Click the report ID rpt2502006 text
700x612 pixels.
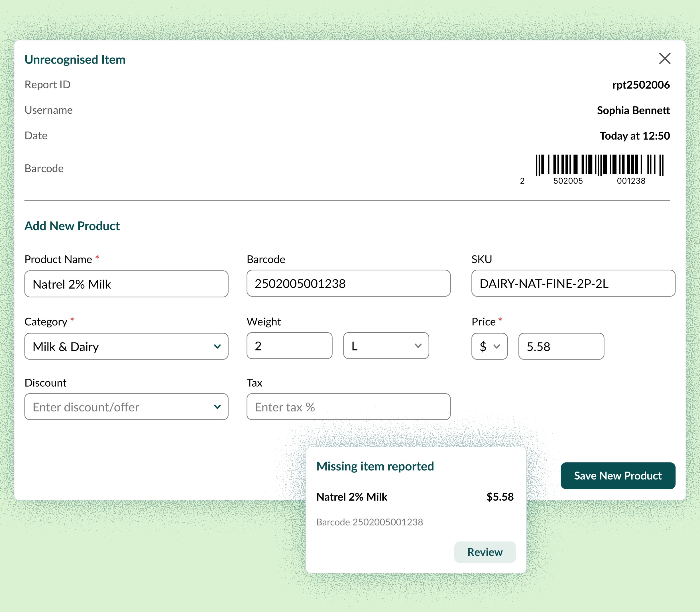[640, 85]
